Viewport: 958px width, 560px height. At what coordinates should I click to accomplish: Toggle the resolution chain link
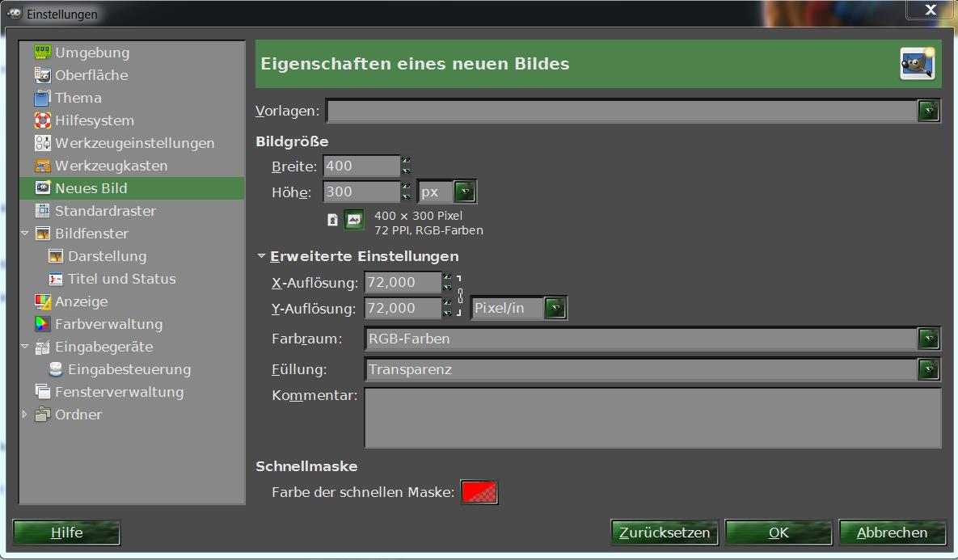pyautogui.click(x=460, y=296)
